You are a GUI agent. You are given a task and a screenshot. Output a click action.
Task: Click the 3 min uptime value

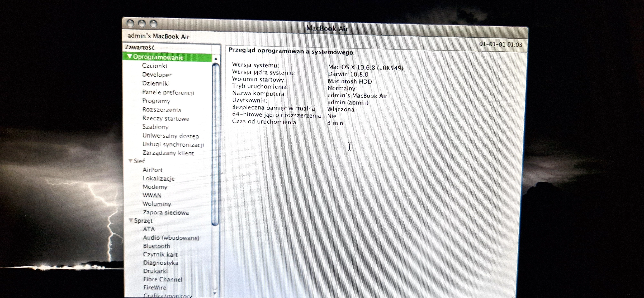click(335, 123)
